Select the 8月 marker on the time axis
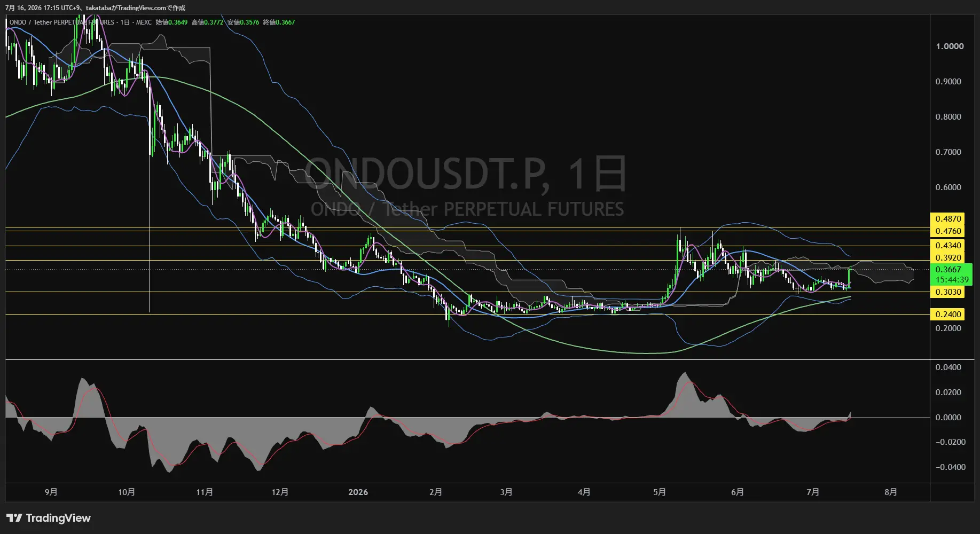980x534 pixels. point(890,492)
